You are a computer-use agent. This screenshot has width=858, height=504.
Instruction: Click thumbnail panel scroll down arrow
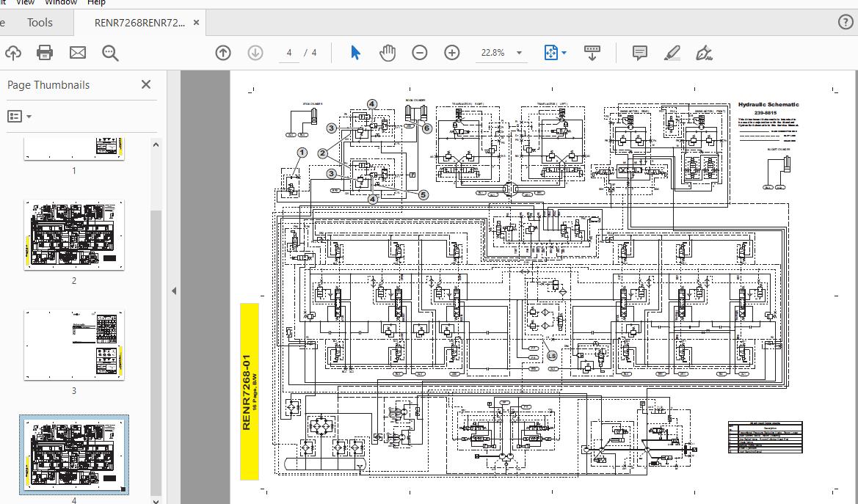(156, 500)
